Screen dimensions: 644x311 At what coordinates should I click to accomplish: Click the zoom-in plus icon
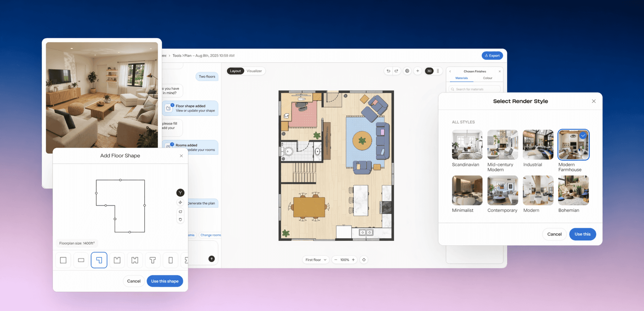353,260
